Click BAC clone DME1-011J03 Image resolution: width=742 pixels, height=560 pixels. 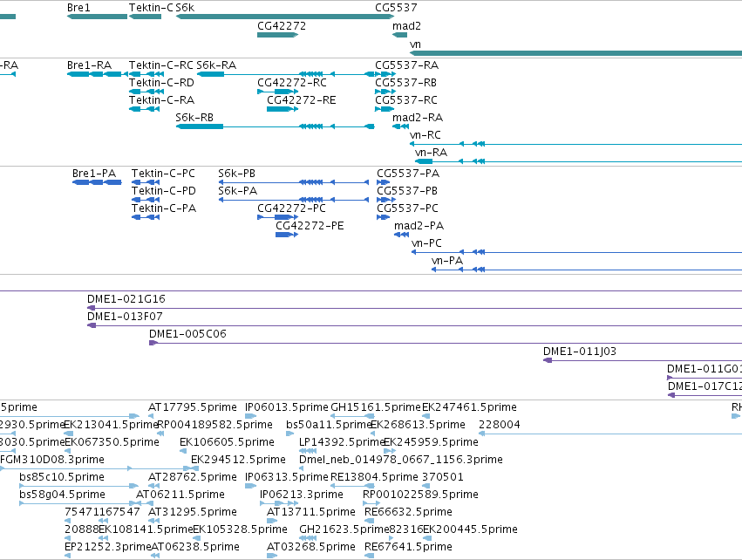click(580, 352)
